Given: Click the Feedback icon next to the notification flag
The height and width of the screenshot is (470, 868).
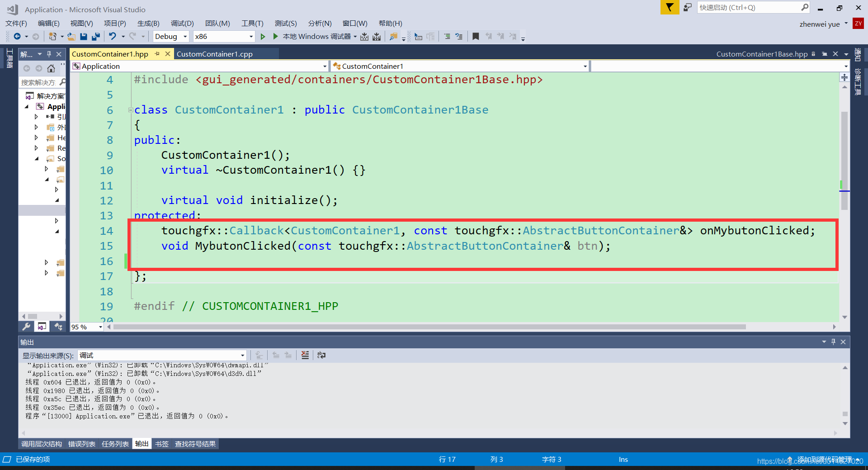Looking at the screenshot, I should (x=687, y=8).
